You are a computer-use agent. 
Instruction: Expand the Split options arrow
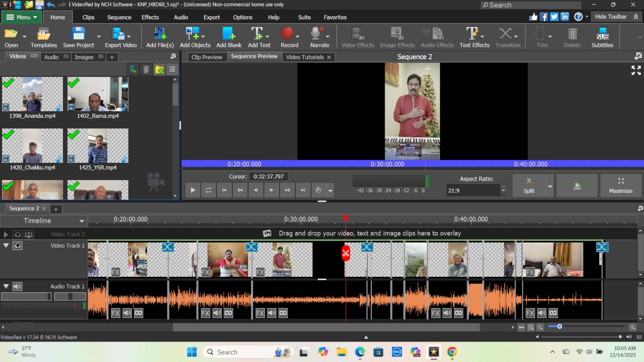[x=550, y=186]
